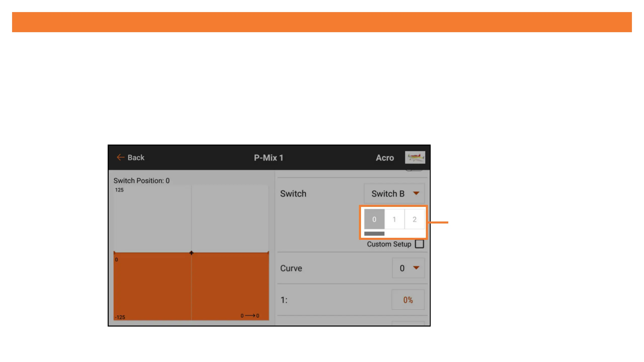Click the gray indicator bar under position 0
644x362 pixels.
[x=374, y=234]
